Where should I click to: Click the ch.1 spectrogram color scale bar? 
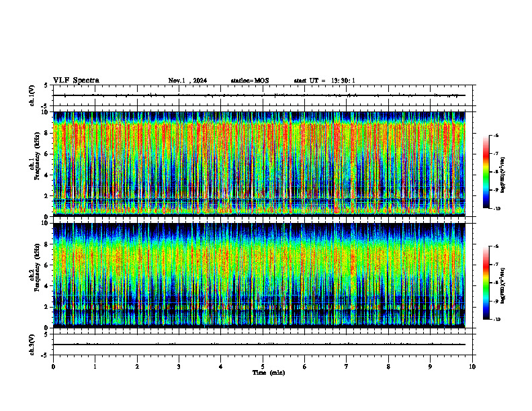point(486,172)
